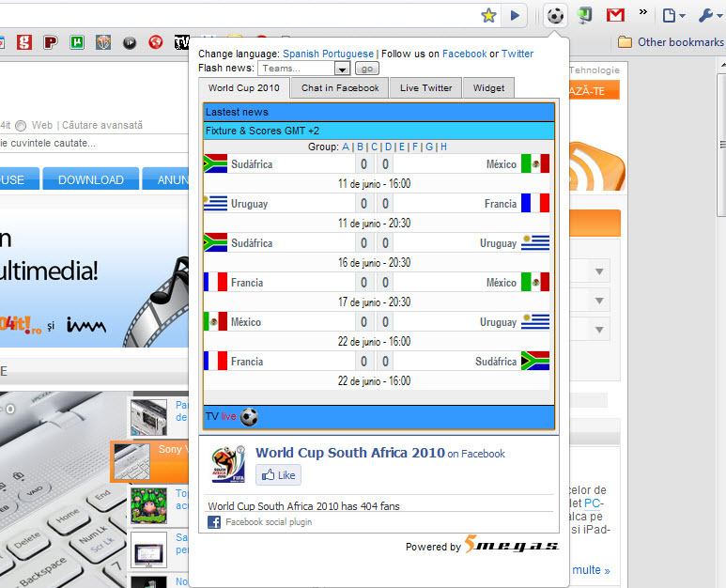Click Uruguay flag in Uruguay-Francia match
The height and width of the screenshot is (588, 726).
pyautogui.click(x=215, y=203)
